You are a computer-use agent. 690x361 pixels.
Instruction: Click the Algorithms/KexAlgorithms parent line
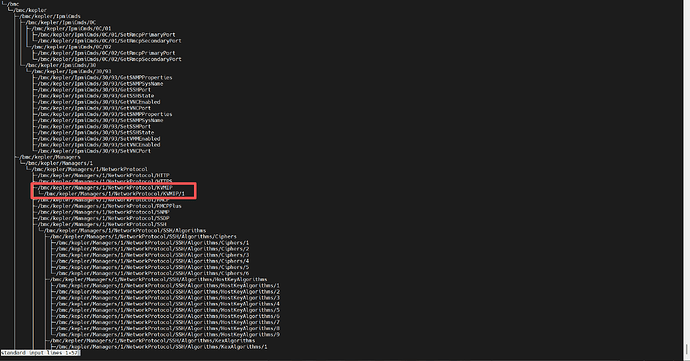click(153, 341)
